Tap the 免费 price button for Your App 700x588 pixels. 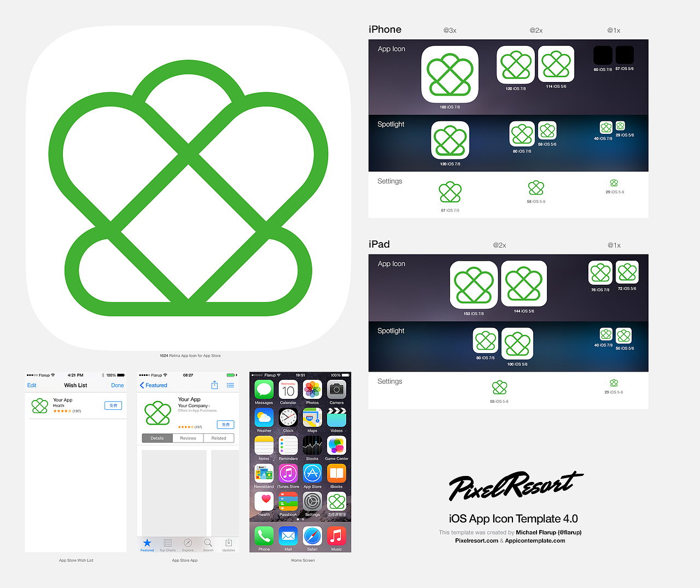coord(113,405)
